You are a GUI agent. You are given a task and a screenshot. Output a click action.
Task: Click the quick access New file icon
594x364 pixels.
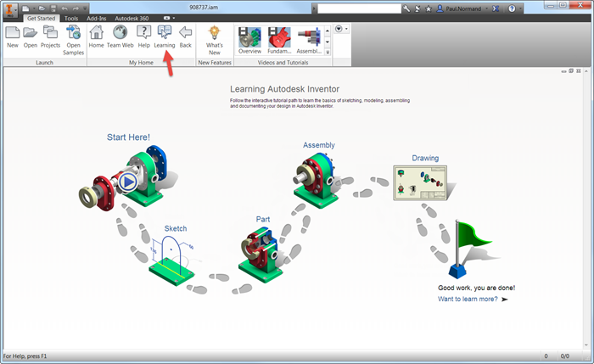coord(25,8)
